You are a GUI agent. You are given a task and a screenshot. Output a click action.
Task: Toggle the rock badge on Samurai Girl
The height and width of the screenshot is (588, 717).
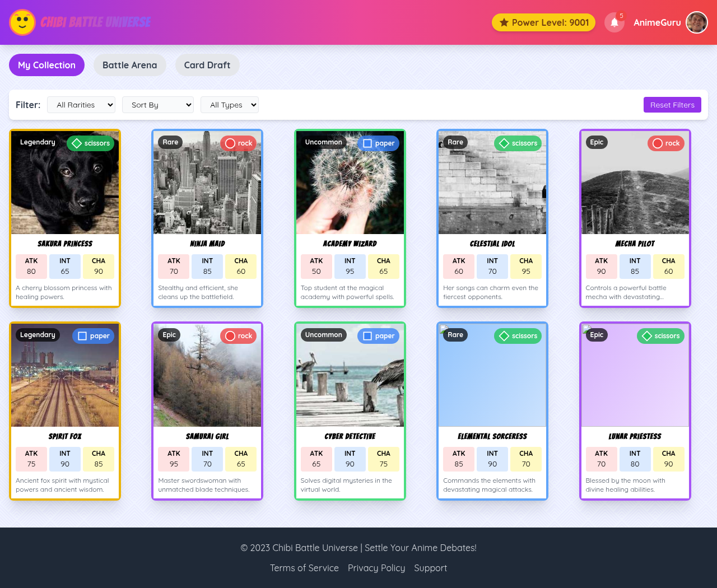[x=238, y=336]
